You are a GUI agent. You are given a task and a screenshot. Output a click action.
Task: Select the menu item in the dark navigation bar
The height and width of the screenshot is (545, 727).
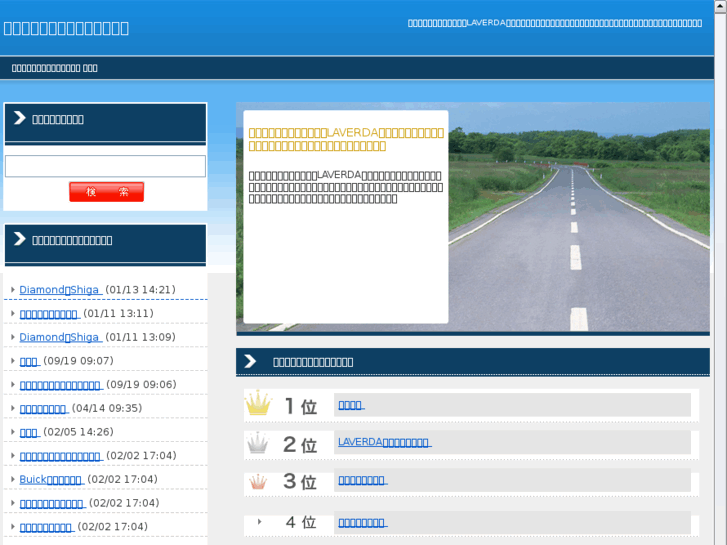54,68
